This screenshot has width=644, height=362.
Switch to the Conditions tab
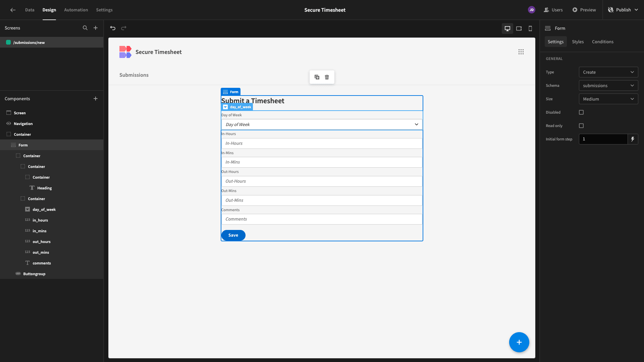tap(603, 42)
